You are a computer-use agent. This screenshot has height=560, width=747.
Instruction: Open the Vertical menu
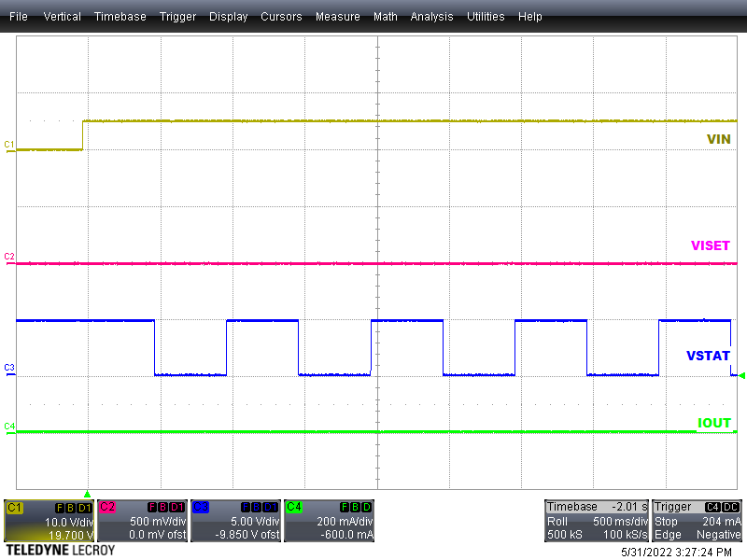point(62,16)
